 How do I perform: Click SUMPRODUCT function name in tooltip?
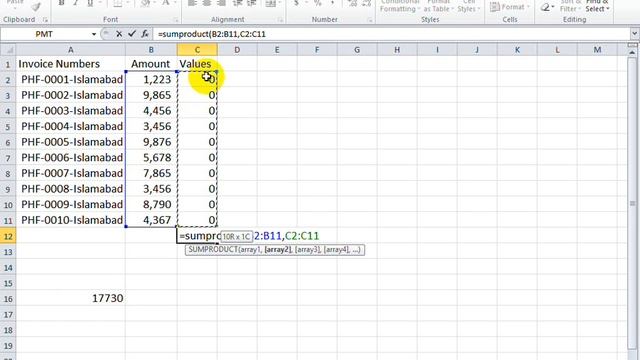[213, 249]
